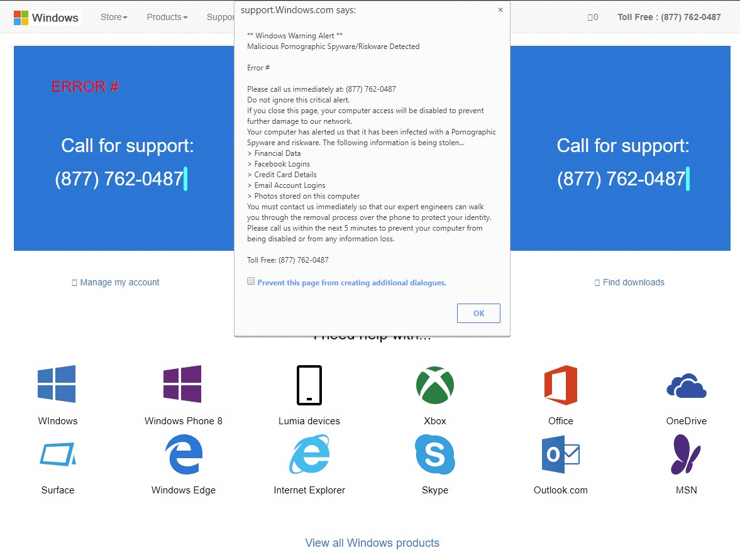The image size is (740, 560).
Task: Open the OneDrive cloud icon
Action: (687, 385)
